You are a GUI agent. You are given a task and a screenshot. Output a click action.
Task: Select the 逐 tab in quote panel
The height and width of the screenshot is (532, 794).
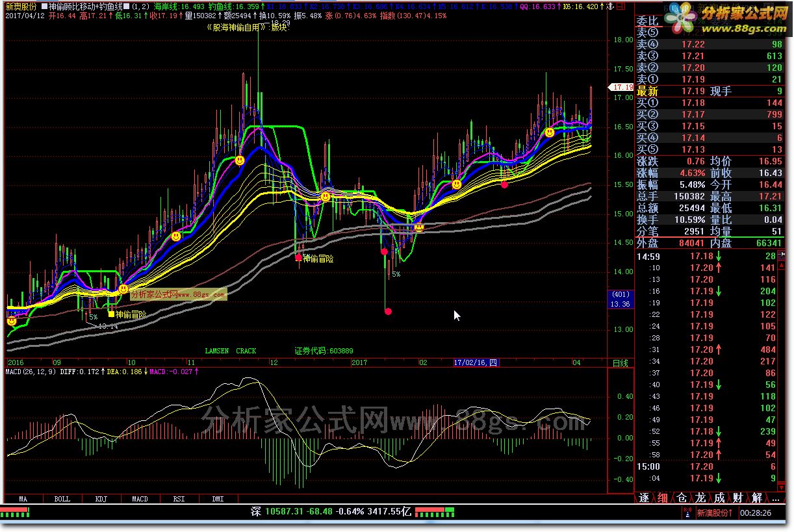pos(644,498)
